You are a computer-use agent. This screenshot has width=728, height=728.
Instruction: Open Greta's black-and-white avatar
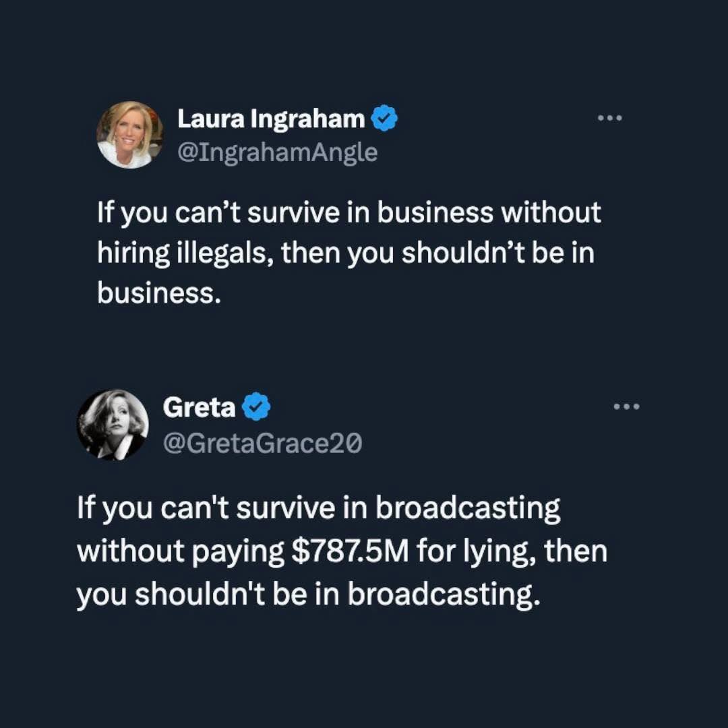pos(113,424)
